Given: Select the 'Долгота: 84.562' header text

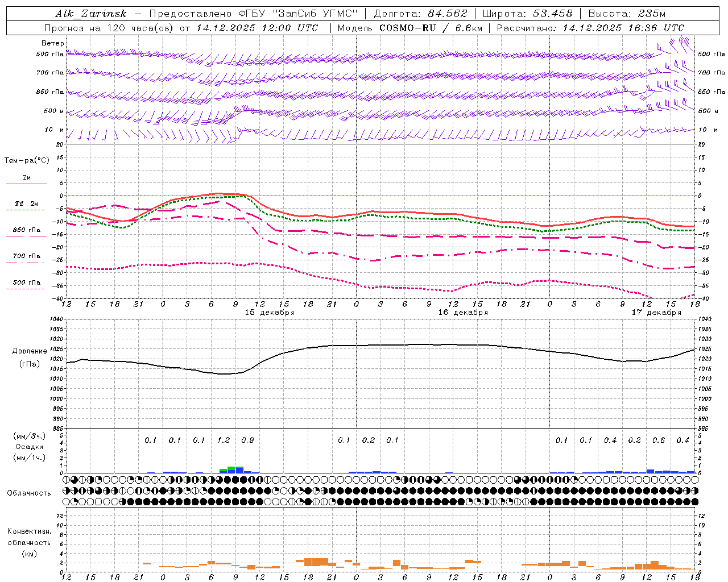Looking at the screenshot, I should (x=420, y=14).
